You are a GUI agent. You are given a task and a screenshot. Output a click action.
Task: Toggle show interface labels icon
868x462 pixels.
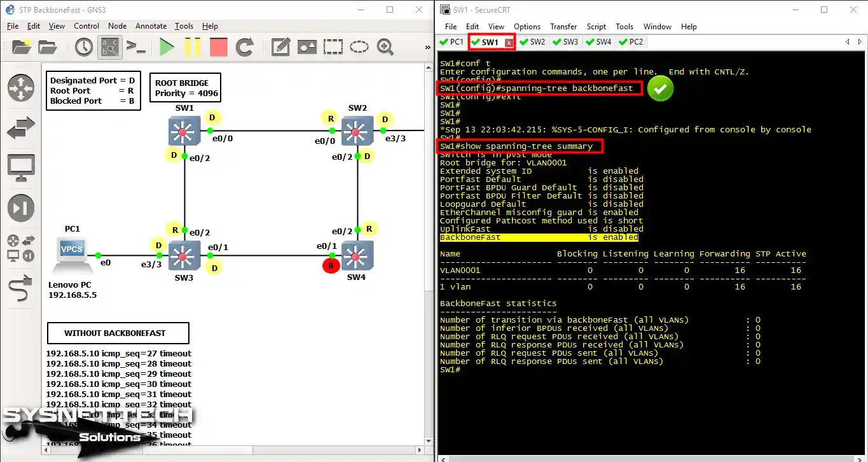pyautogui.click(x=109, y=47)
